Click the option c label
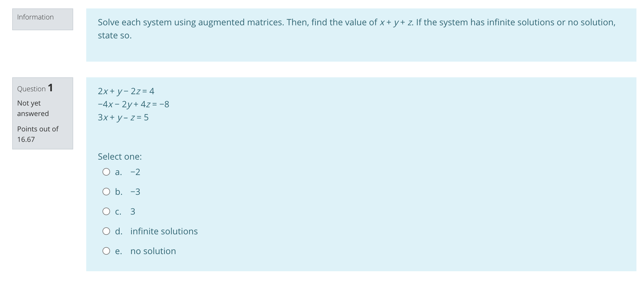644x282 pixels. click(118, 211)
